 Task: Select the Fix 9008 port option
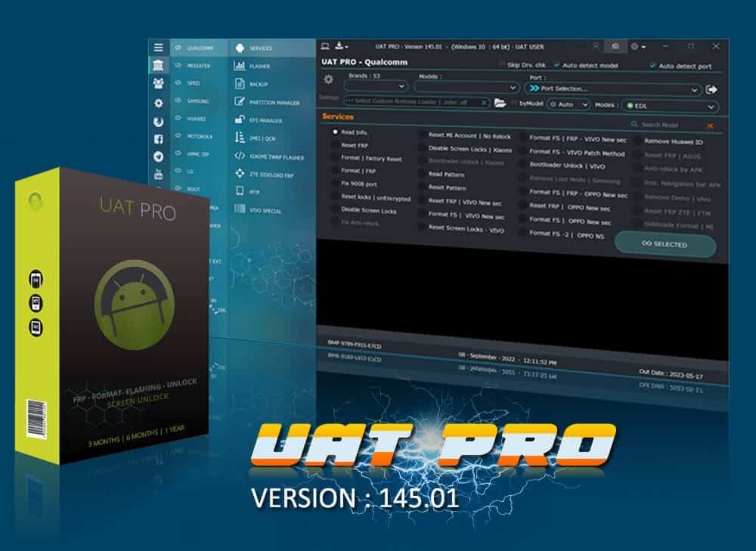355,184
